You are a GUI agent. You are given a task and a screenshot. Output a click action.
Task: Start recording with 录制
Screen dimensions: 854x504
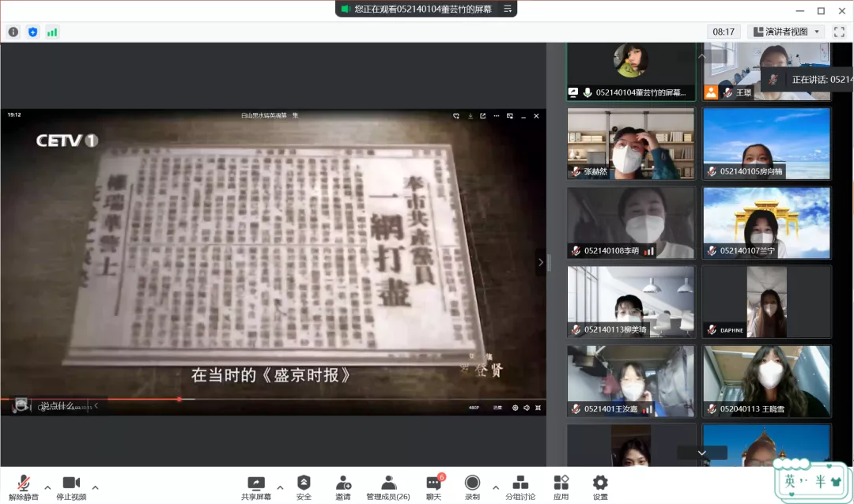[x=472, y=487]
